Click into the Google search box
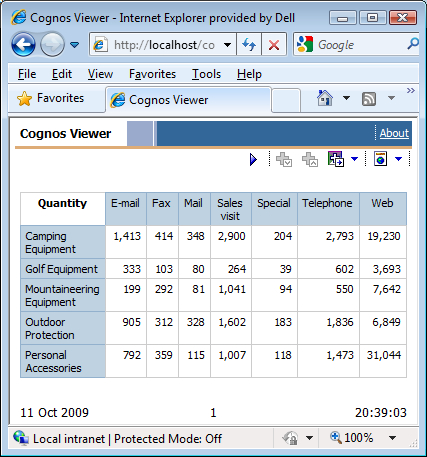 pos(361,45)
